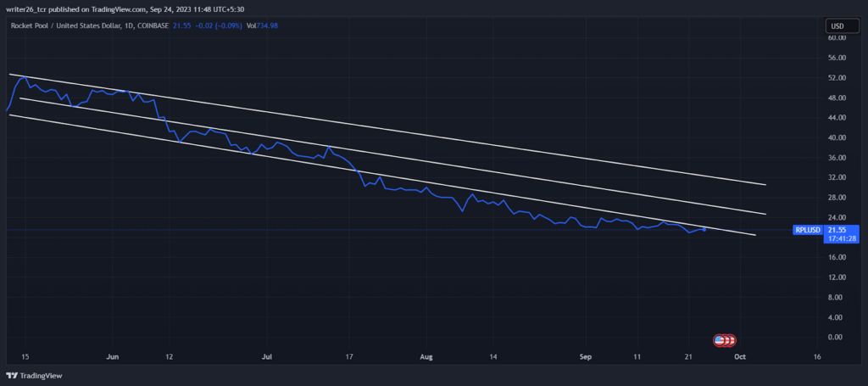Click the 36.00 price axis label

click(837, 157)
